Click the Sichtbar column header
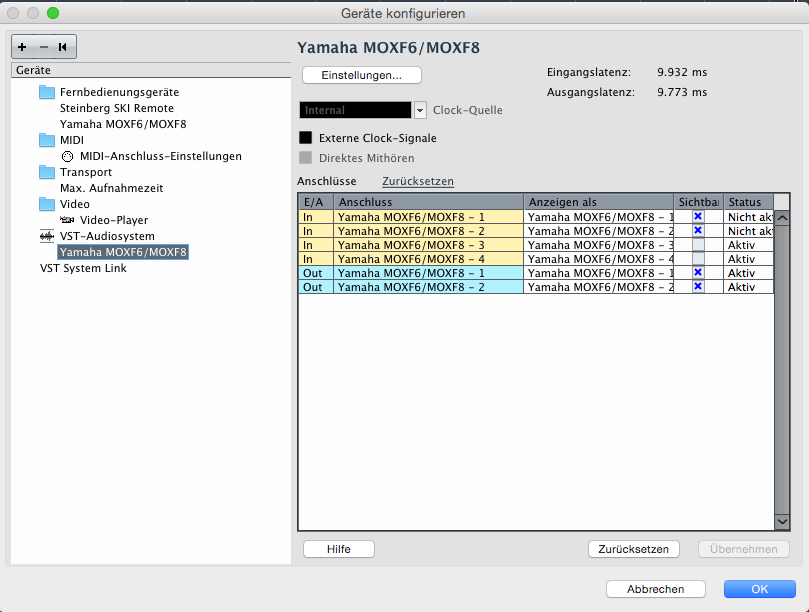 699,202
